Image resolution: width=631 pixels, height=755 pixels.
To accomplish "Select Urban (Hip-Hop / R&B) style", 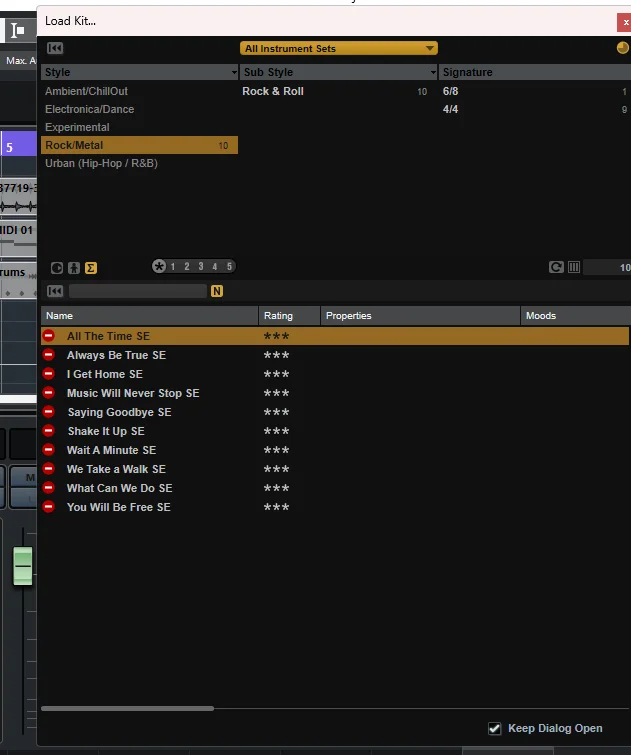I will (139, 163).
